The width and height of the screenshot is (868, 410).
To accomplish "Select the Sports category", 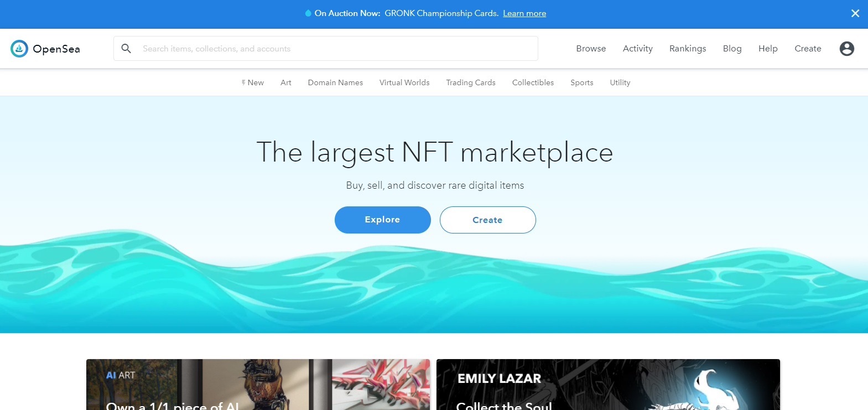I will (582, 82).
